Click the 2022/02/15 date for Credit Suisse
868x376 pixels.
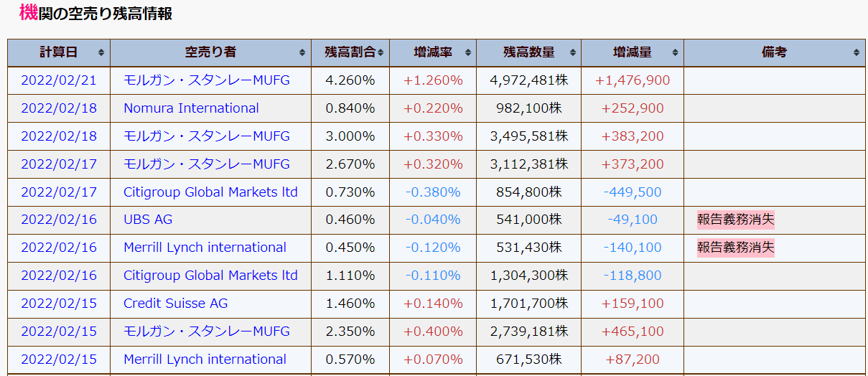click(x=59, y=304)
